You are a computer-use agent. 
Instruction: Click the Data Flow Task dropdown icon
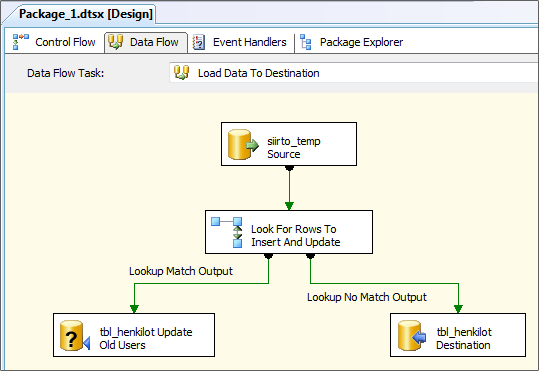point(182,73)
